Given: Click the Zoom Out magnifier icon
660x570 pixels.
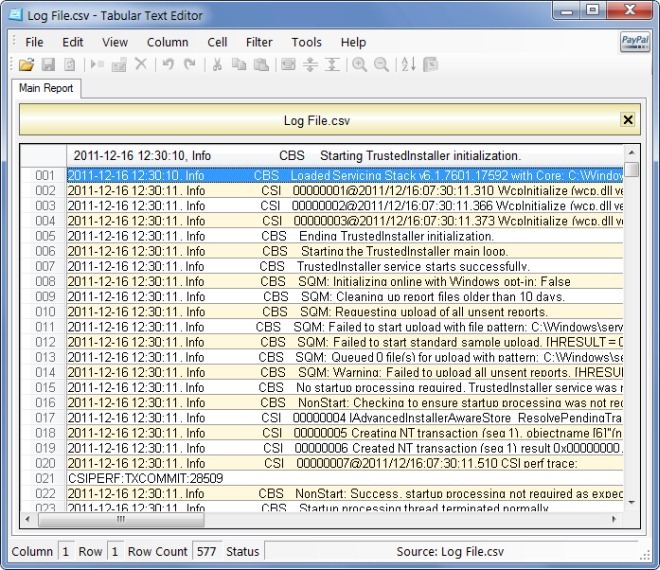Looking at the screenshot, I should click(381, 64).
